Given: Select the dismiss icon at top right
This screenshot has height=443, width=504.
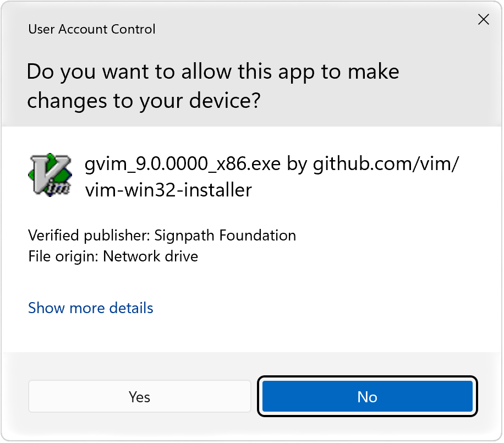Looking at the screenshot, I should [483, 19].
